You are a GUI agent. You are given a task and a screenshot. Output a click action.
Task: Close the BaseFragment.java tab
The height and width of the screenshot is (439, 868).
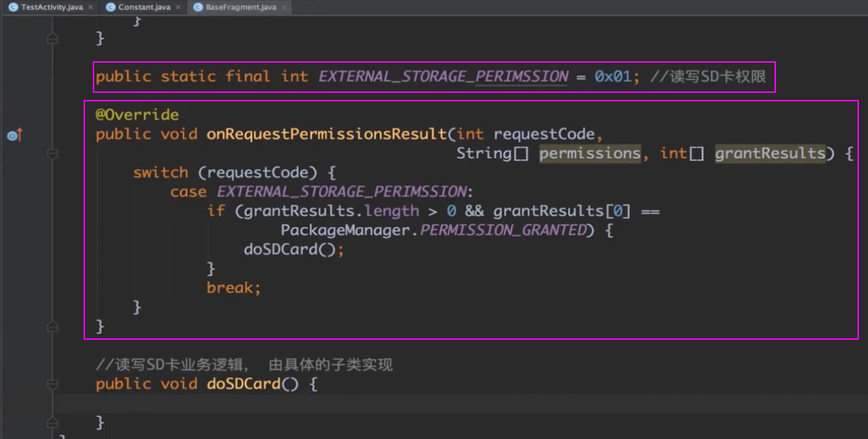[x=283, y=7]
